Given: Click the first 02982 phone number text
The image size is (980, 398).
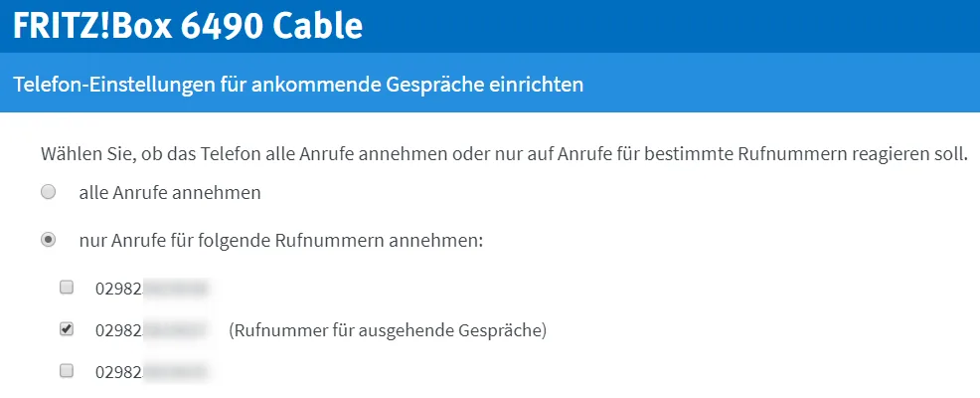Looking at the screenshot, I should coord(151,289).
